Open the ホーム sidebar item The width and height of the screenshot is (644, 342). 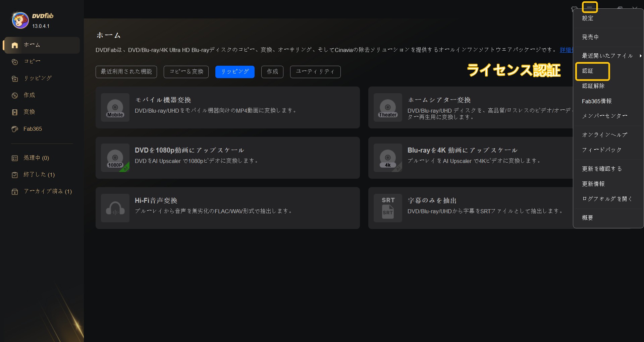click(42, 45)
